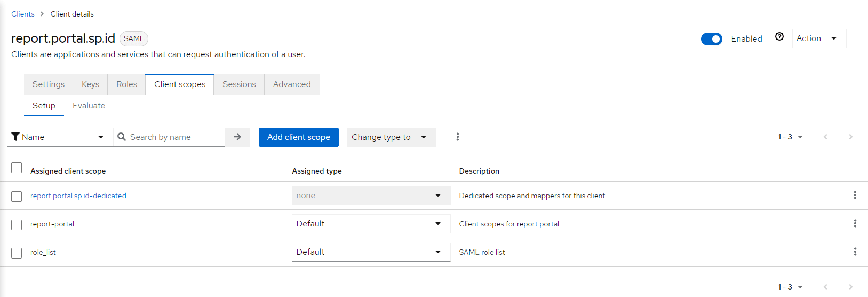Click the help question mark icon

pos(779,37)
